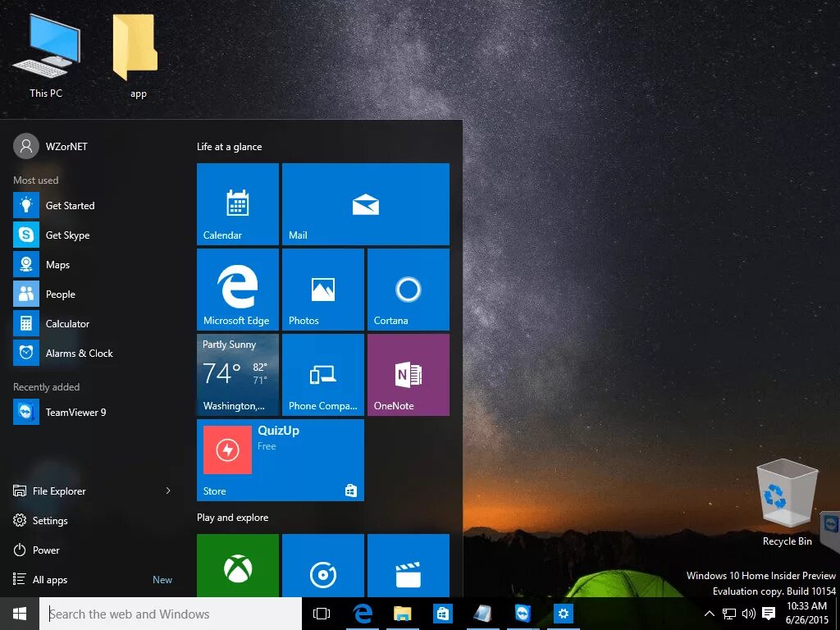Click the volume speaker tray icon

tap(748, 614)
